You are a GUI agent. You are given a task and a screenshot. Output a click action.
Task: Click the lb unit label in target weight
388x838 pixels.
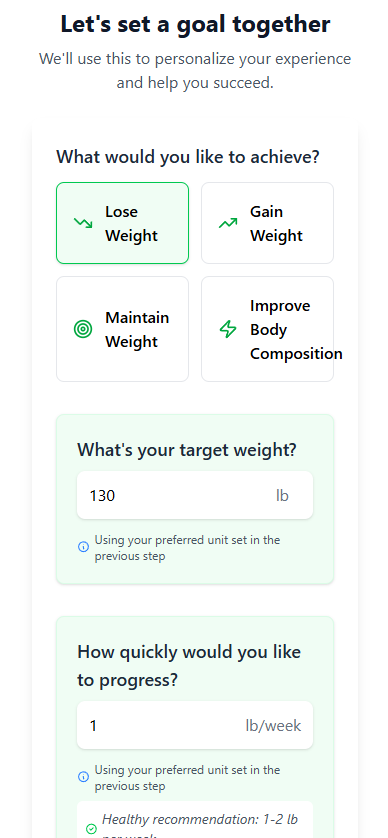[282, 495]
